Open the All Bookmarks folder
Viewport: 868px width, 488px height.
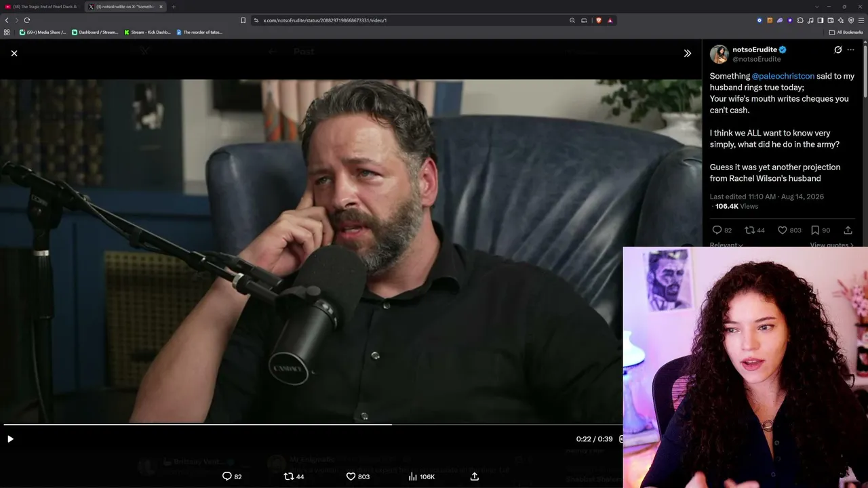[846, 32]
